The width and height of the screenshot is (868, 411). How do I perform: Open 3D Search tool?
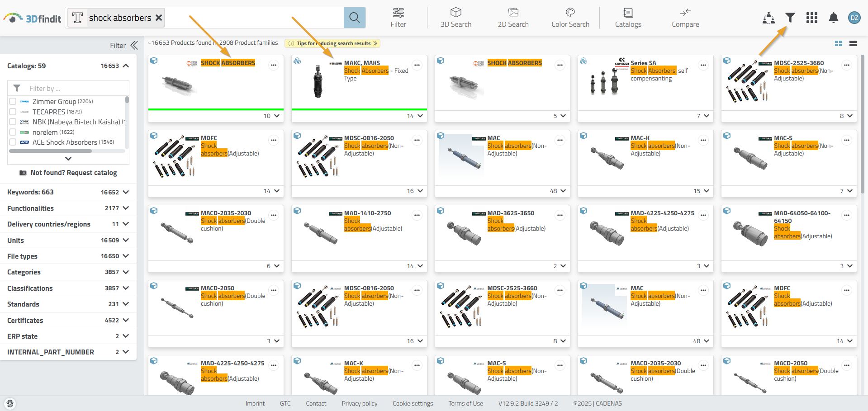[456, 18]
